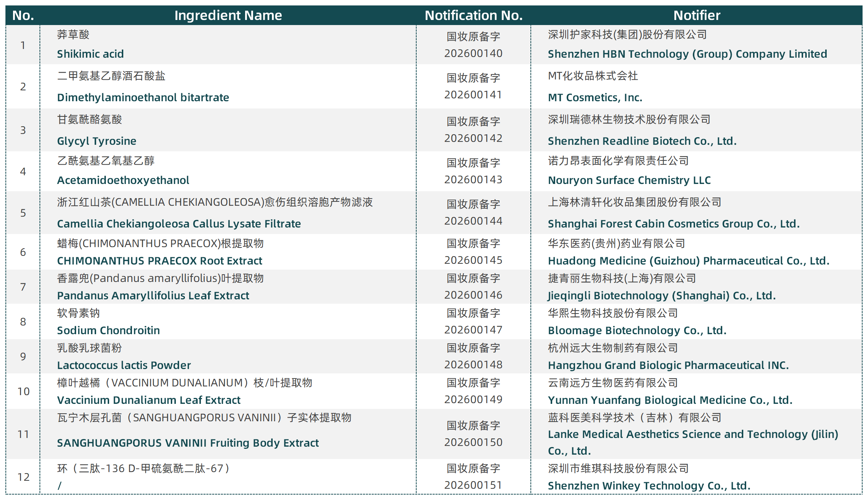Select 'MT Cosmetics, Inc.' notifier
The width and height of the screenshot is (868, 500).
(x=595, y=97)
